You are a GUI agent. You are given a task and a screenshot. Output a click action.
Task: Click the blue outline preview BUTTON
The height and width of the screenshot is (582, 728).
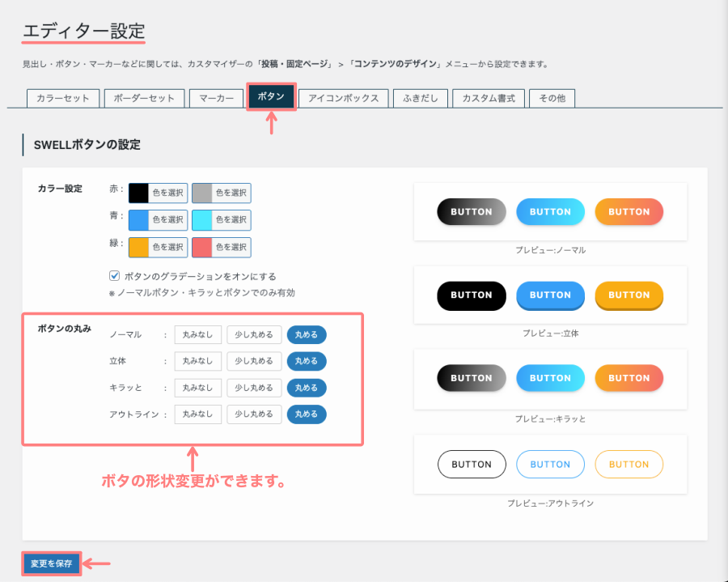click(x=550, y=465)
